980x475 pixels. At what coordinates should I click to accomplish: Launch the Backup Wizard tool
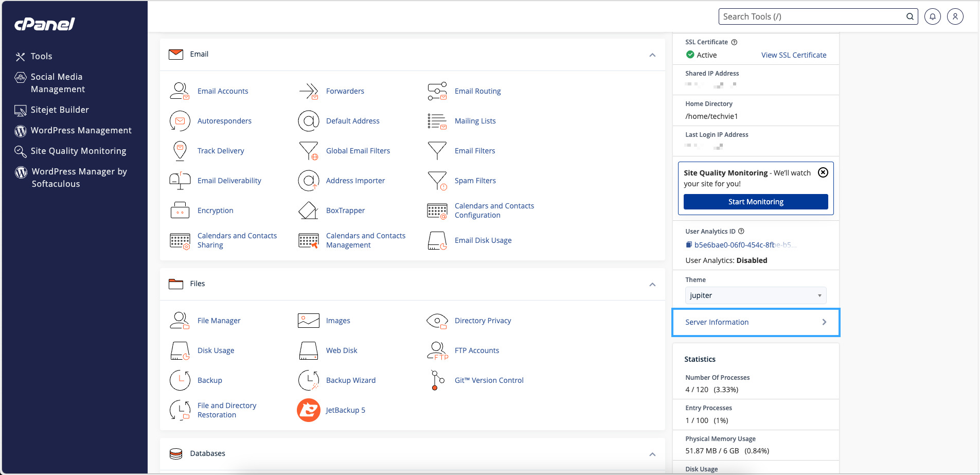pyautogui.click(x=350, y=380)
